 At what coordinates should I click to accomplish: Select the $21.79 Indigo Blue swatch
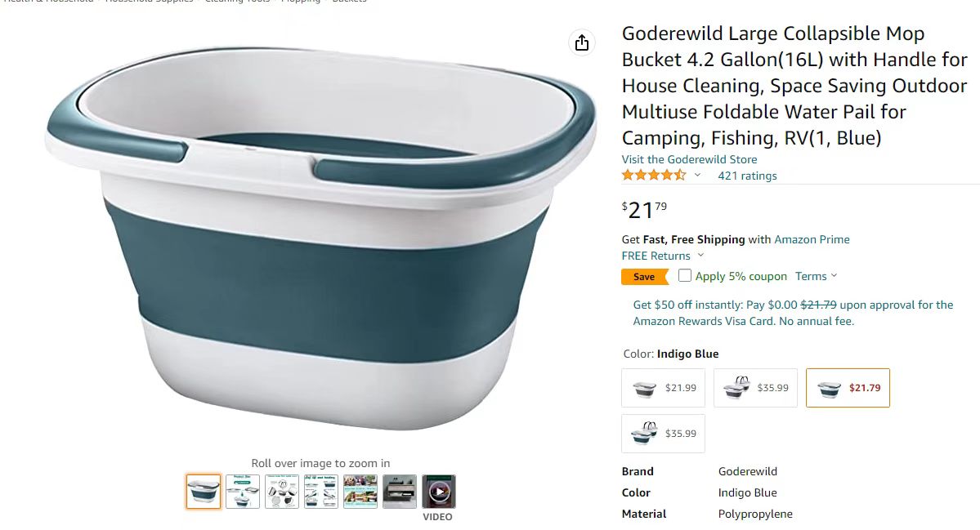(x=848, y=388)
